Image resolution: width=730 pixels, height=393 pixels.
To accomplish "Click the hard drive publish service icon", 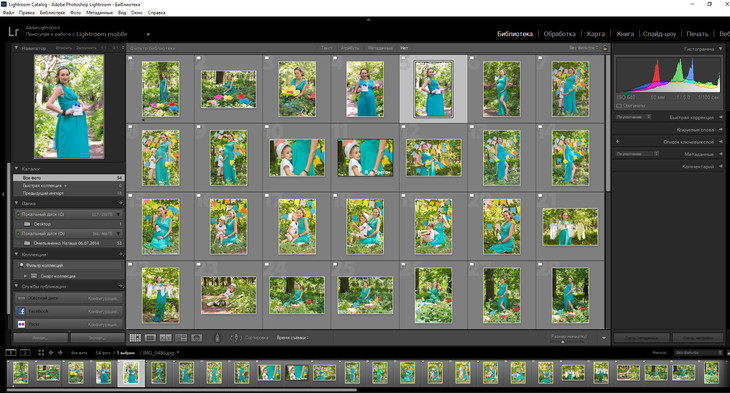I will coord(21,298).
